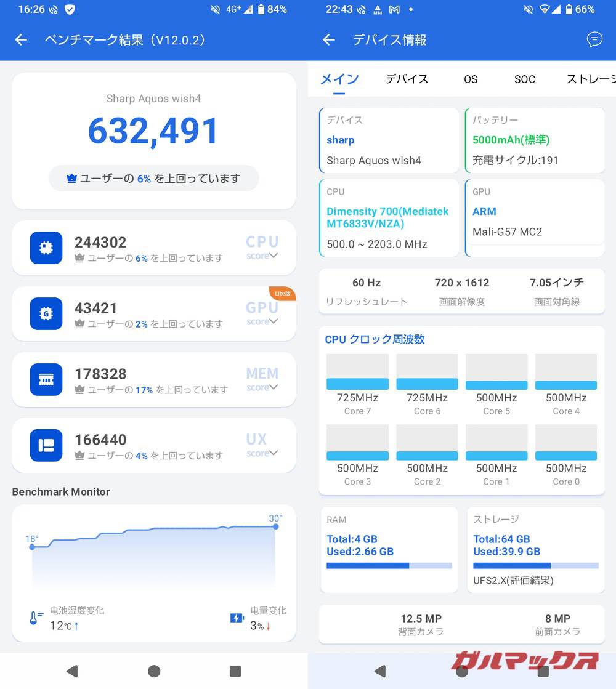This screenshot has width=616, height=689.
Task: Open the RAM Total:4 GB card
Action: [389, 550]
